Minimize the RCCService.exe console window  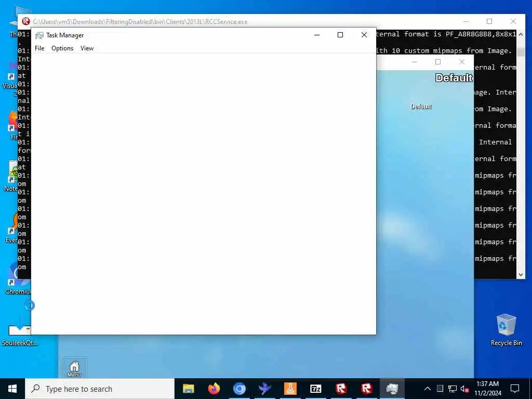(466, 21)
